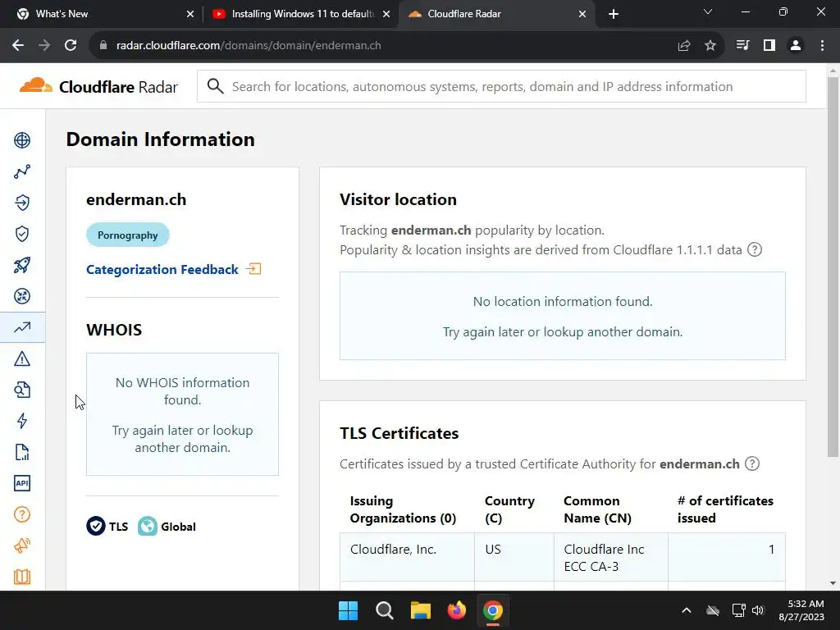Image resolution: width=840 pixels, height=630 pixels.
Task: Click the US country cell
Action: click(x=514, y=557)
